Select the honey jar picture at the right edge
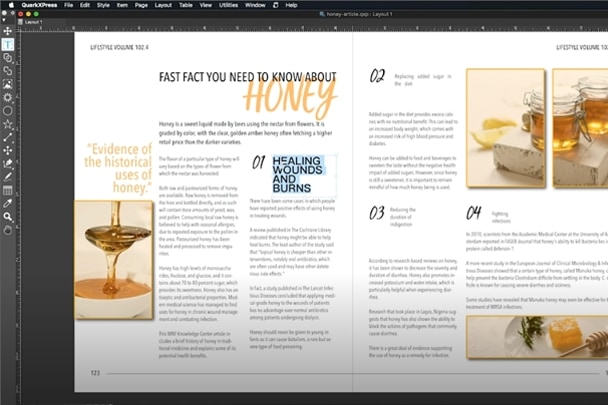Screen dimensions: 608x405 tap(580, 128)
